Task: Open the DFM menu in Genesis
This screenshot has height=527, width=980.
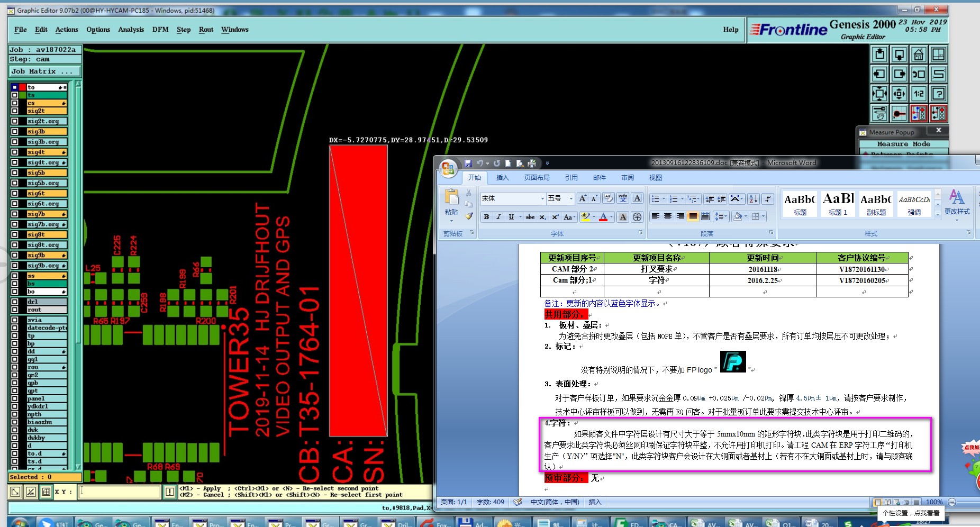Action: coord(160,30)
